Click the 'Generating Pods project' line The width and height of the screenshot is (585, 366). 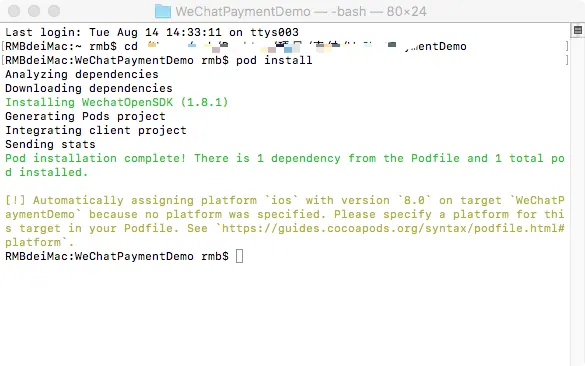tap(85, 116)
